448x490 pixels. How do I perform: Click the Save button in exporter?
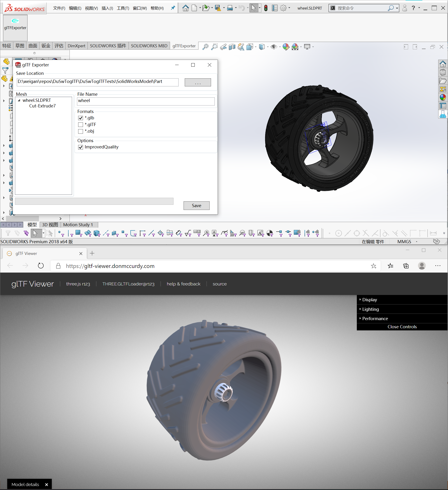point(196,205)
